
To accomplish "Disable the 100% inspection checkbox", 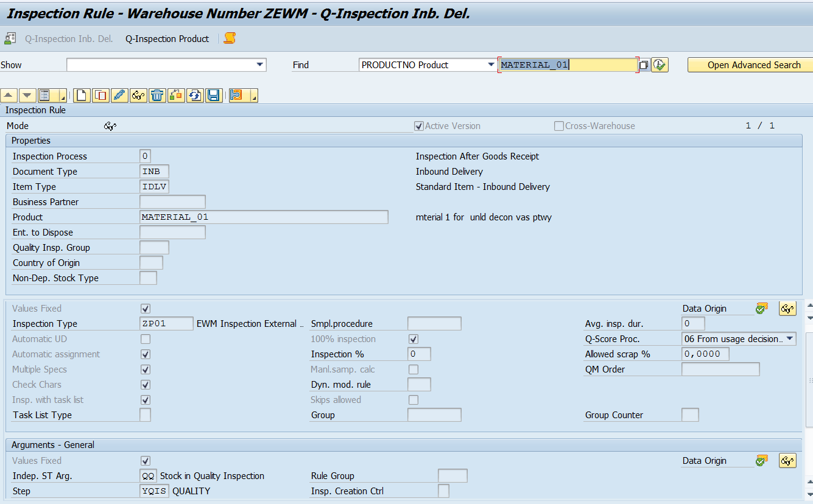I will [414, 338].
